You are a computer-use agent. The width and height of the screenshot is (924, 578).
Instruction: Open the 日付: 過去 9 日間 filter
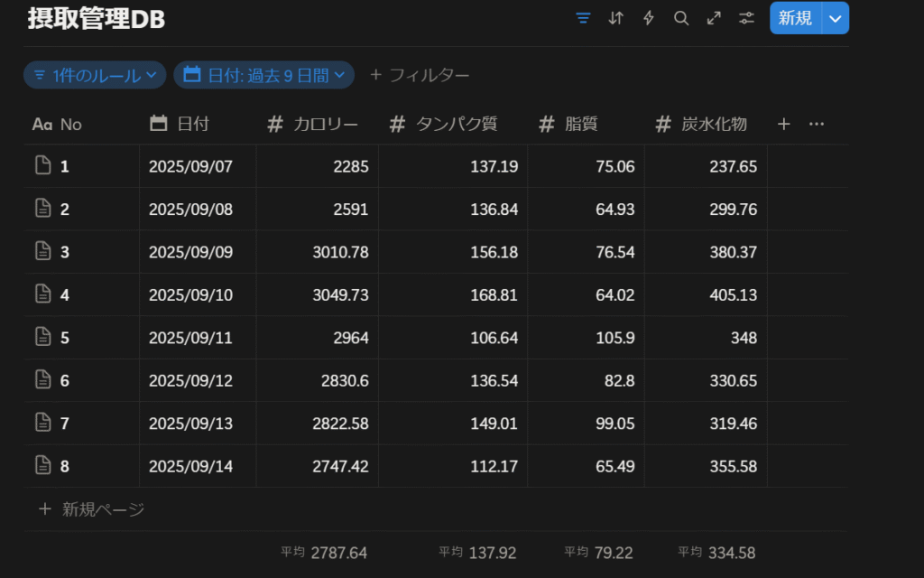pyautogui.click(x=263, y=75)
